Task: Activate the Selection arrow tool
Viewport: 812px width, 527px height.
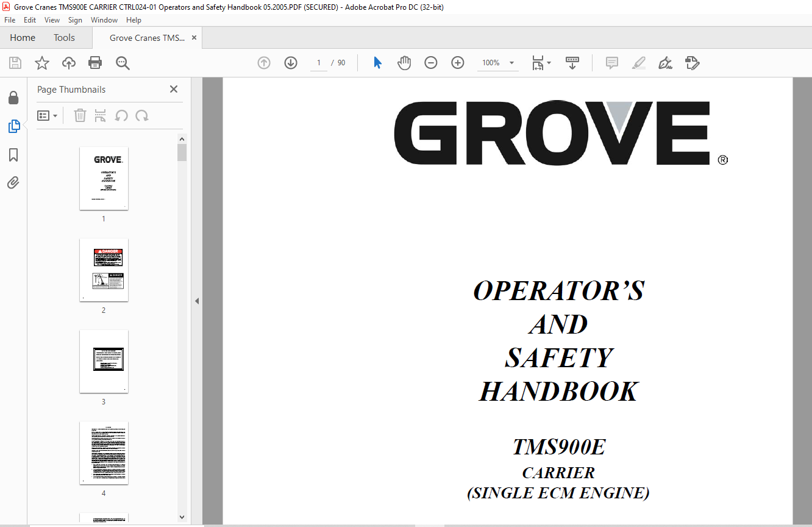Action: pyautogui.click(x=377, y=63)
